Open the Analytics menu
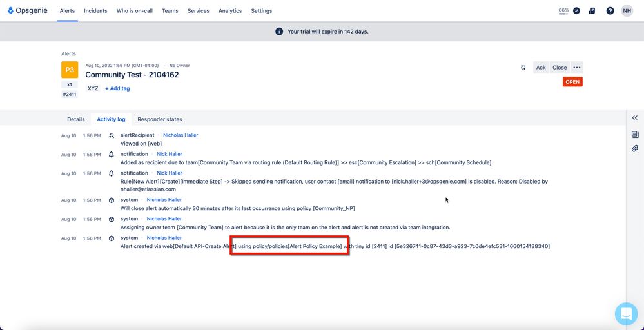Viewport: 644px width, 330px height. coord(230,11)
